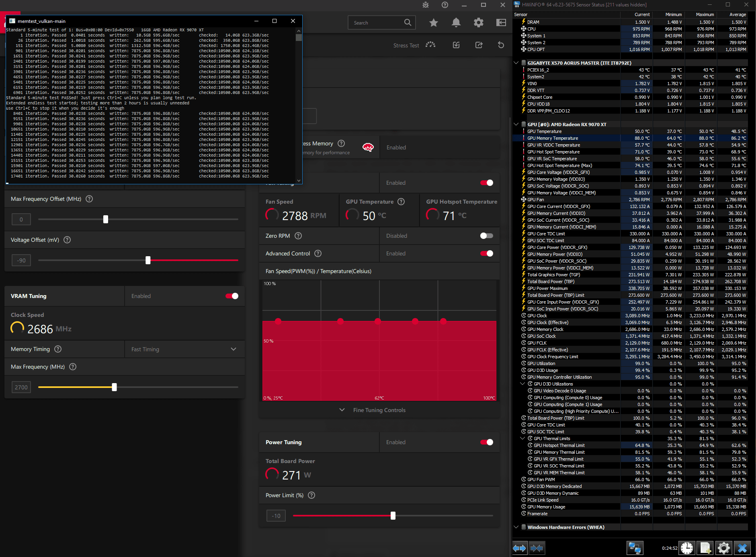Click HWiNFO expand columns blue arrows button
The height and width of the screenshot is (557, 756).
(x=519, y=548)
